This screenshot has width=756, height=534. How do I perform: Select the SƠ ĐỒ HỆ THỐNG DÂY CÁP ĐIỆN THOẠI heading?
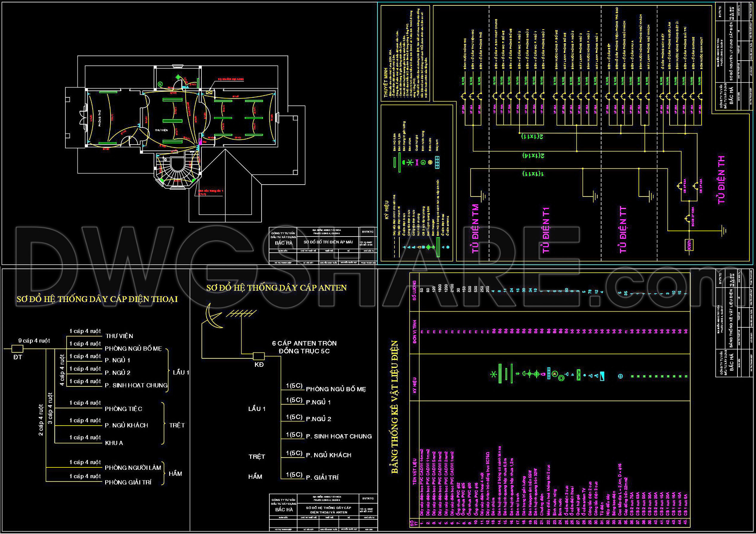pyautogui.click(x=97, y=299)
